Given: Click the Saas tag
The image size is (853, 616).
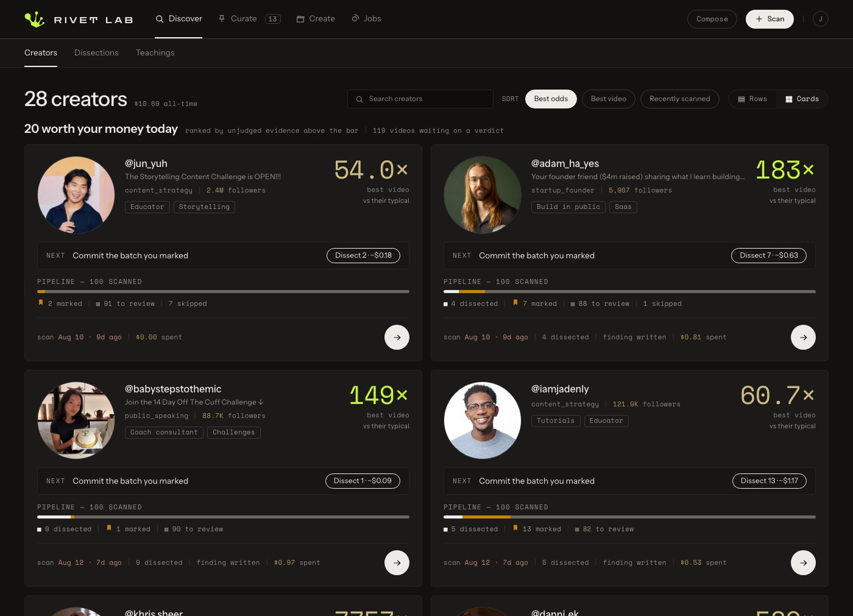Looking at the screenshot, I should 623,207.
